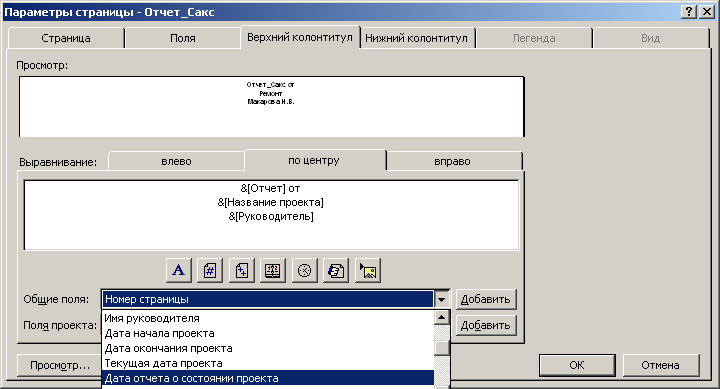This screenshot has width=720, height=389.
Task: Click inside the header text editing box
Action: [271, 215]
